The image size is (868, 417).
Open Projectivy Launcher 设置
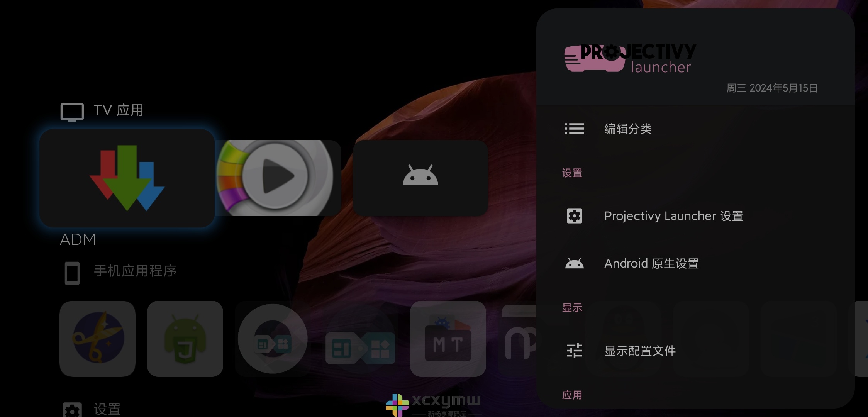pos(673,216)
